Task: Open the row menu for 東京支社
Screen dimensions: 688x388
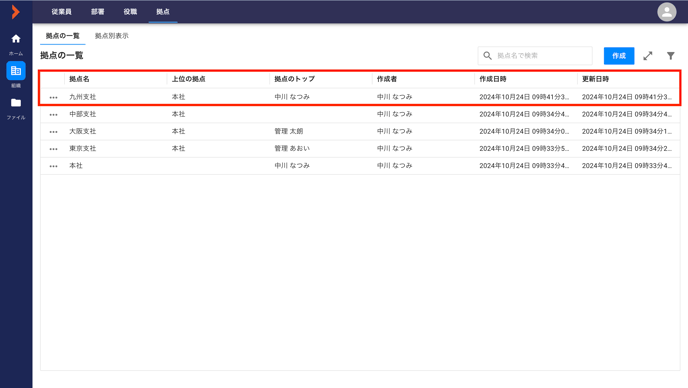Action: (x=54, y=149)
